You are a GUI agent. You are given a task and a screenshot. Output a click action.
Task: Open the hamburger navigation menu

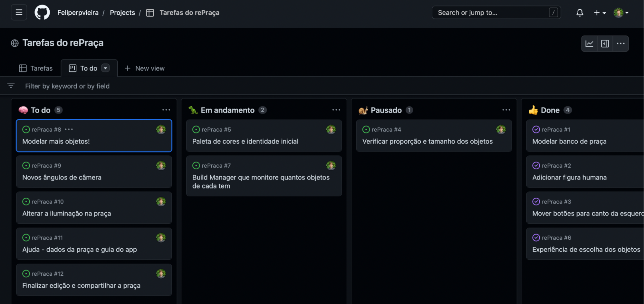point(19,13)
